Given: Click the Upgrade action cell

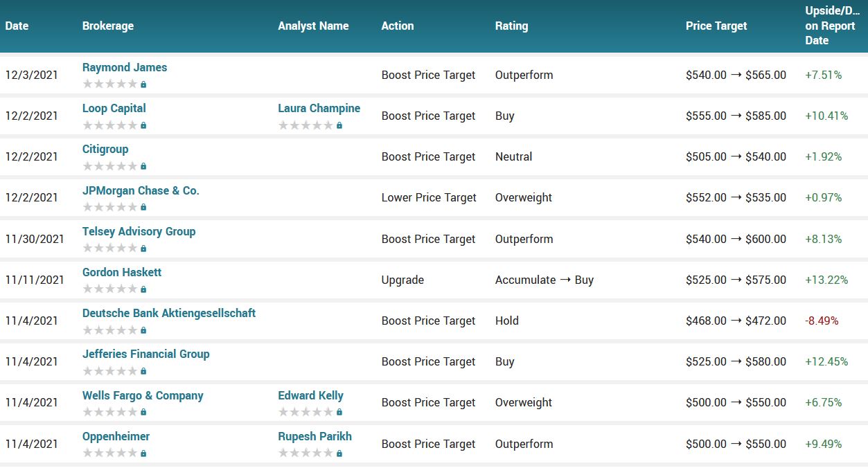Looking at the screenshot, I should (x=402, y=280).
